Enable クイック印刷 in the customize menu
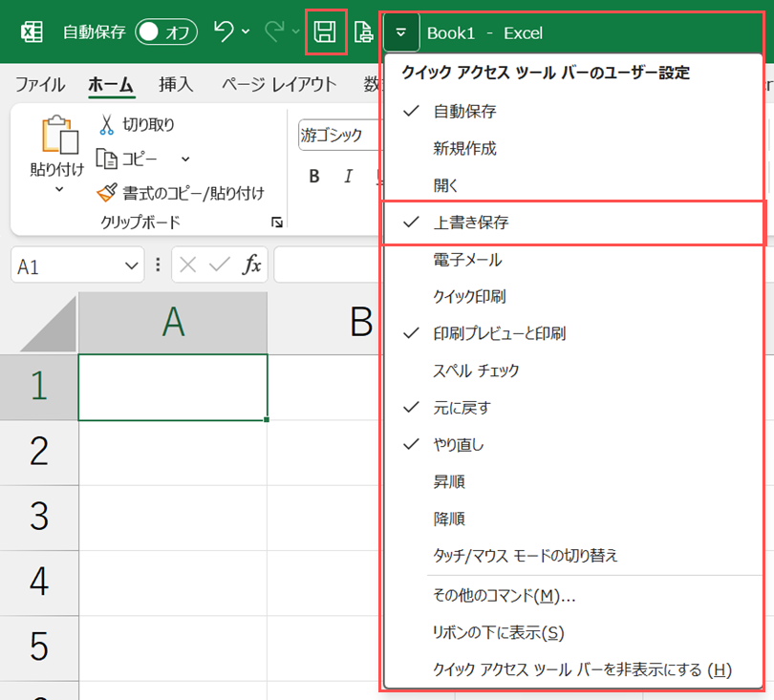 click(471, 297)
